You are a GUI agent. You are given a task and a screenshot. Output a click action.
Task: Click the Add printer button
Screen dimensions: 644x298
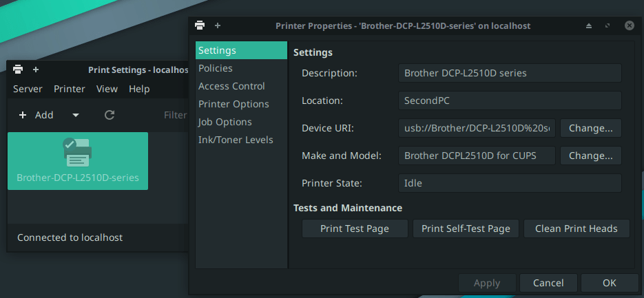(x=37, y=116)
